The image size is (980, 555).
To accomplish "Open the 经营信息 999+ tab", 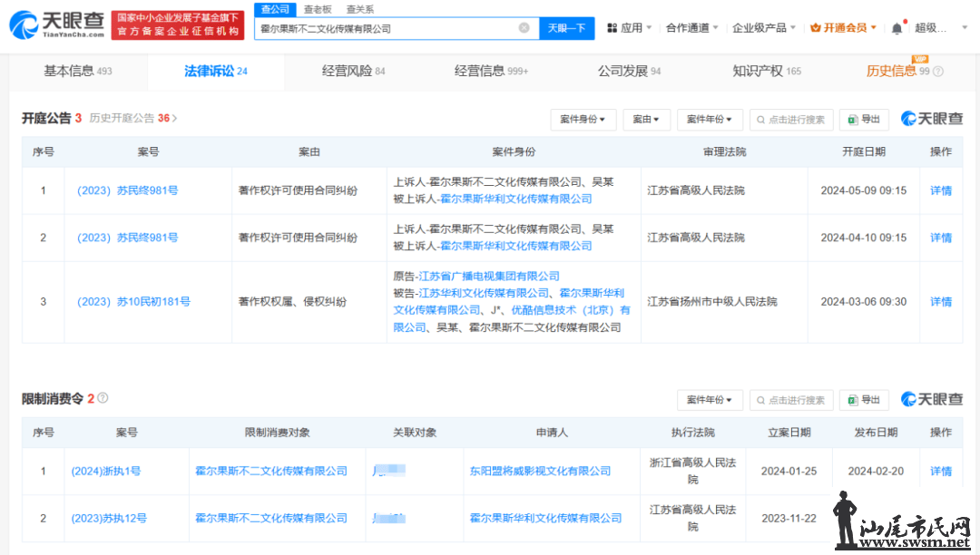I will [491, 71].
